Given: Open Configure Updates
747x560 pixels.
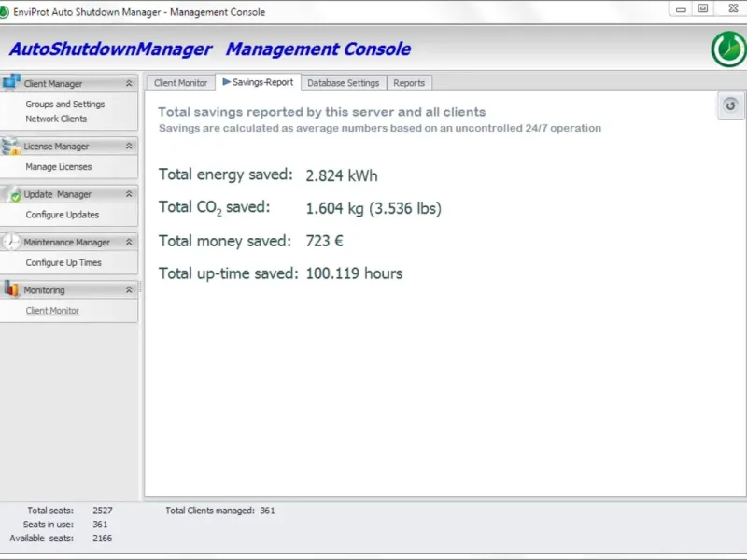Looking at the screenshot, I should [x=63, y=215].
